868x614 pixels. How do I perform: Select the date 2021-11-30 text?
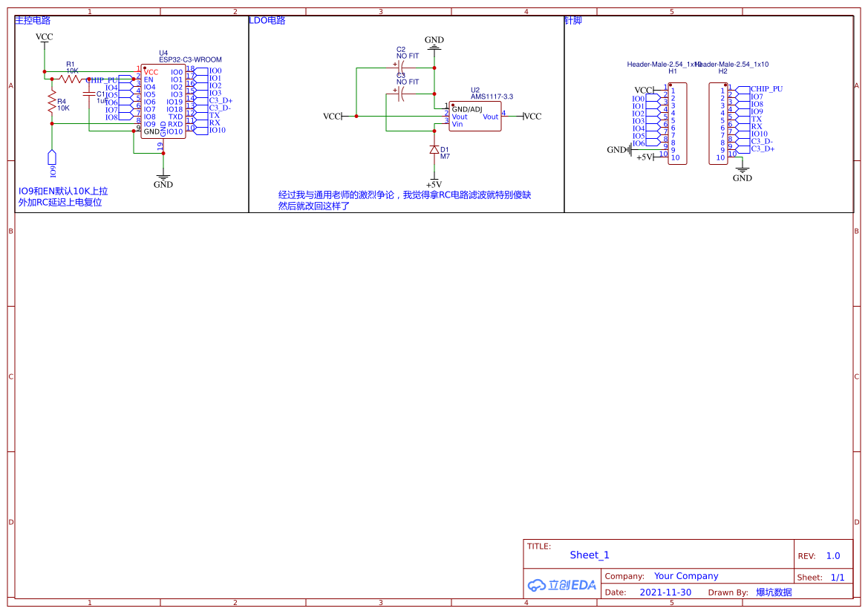coord(666,592)
